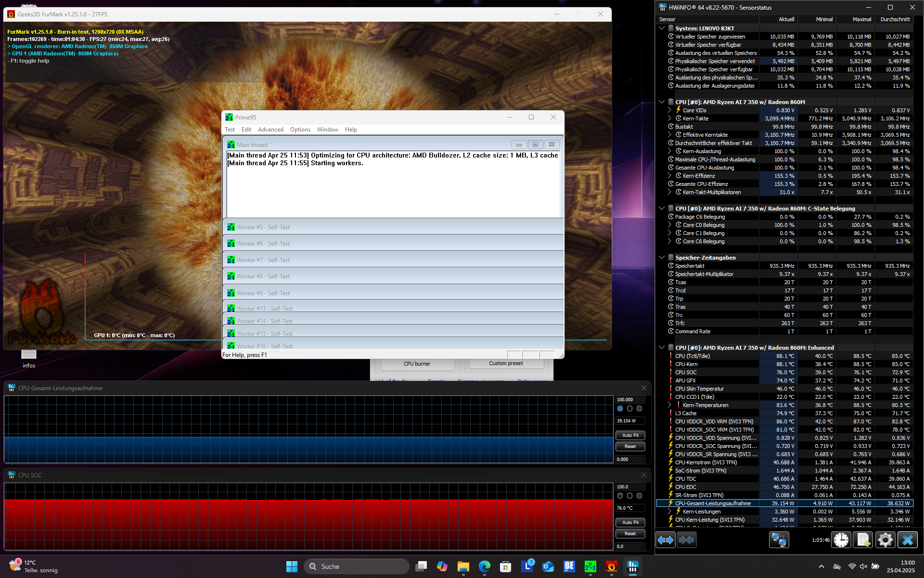This screenshot has height=578, width=924.
Task: Open Prime95 Advanced menu
Action: point(270,130)
